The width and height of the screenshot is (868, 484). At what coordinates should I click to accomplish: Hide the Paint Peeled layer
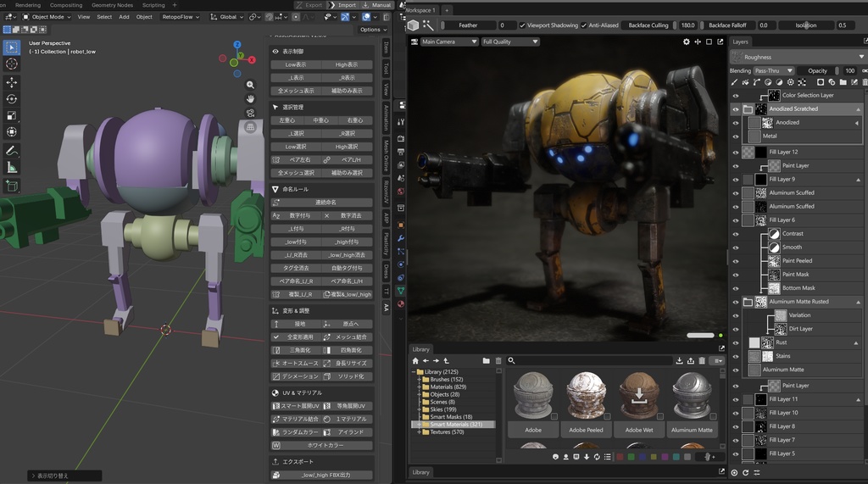(x=736, y=261)
